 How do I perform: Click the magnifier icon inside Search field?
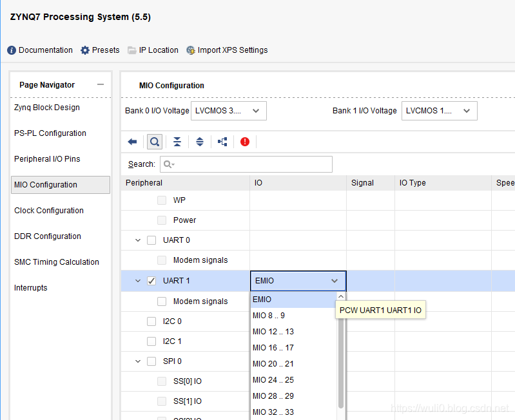(x=168, y=164)
